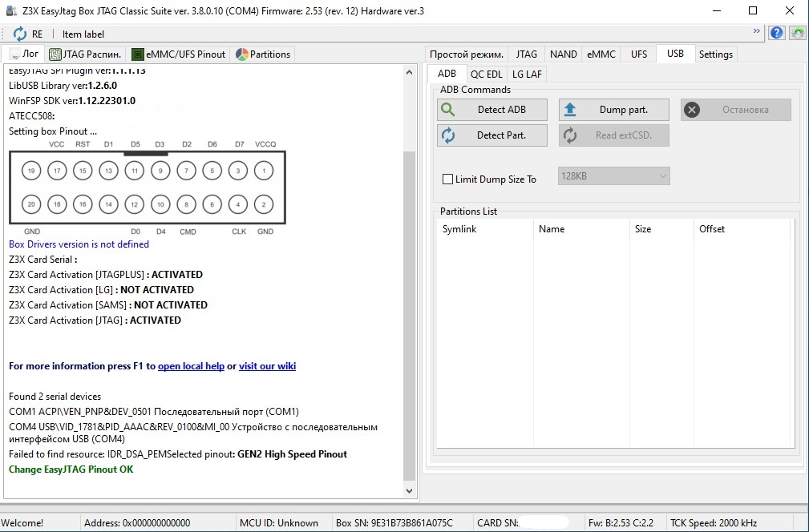Image resolution: width=809 pixels, height=532 pixels.
Task: Click pin 8 CMD in pinout diagram
Action: tap(186, 204)
